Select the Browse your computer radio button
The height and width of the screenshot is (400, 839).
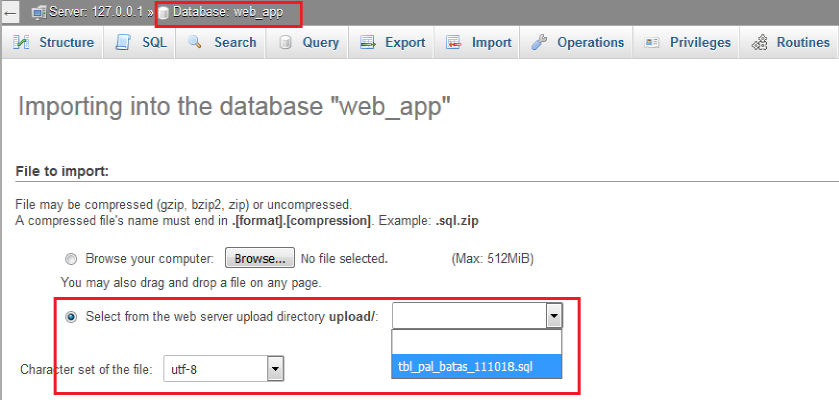[71, 259]
